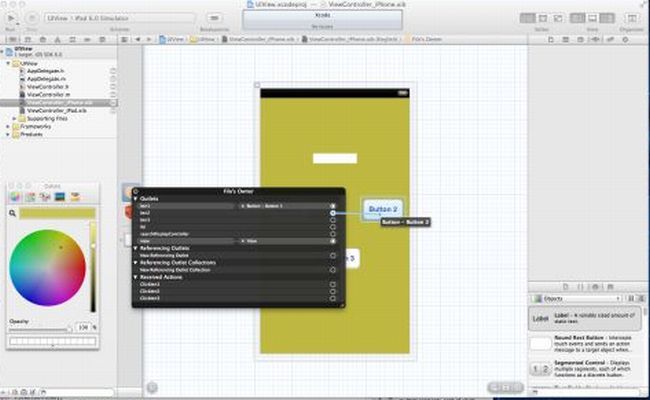The height and width of the screenshot is (400, 650).
Task: Show the Connections inspector icon
Action: click(625, 40)
